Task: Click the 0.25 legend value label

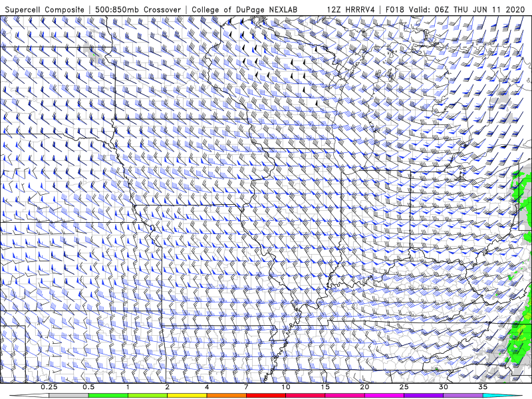Action: [x=49, y=387]
